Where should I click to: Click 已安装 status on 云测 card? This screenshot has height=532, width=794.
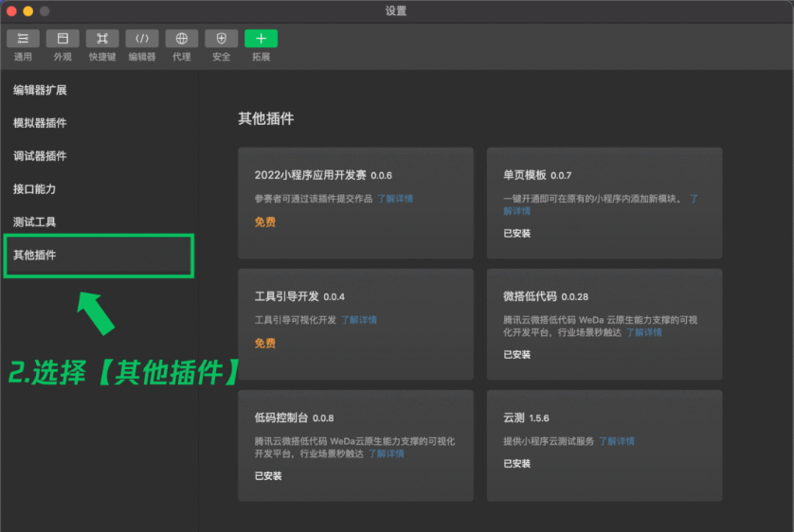(516, 464)
